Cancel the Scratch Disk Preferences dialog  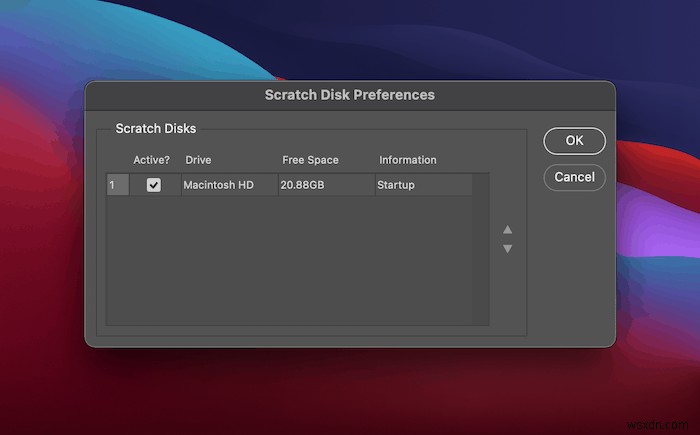click(574, 177)
